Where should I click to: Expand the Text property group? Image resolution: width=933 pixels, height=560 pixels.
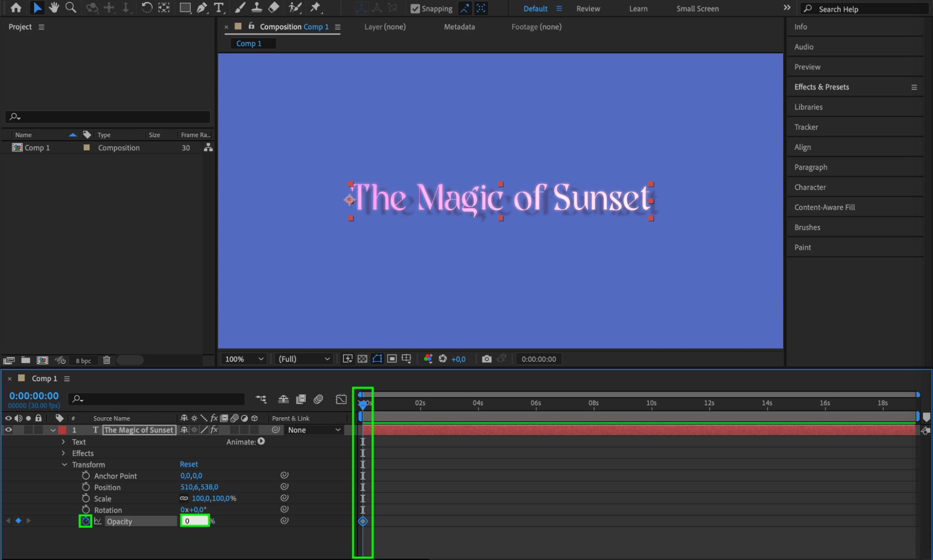point(63,441)
